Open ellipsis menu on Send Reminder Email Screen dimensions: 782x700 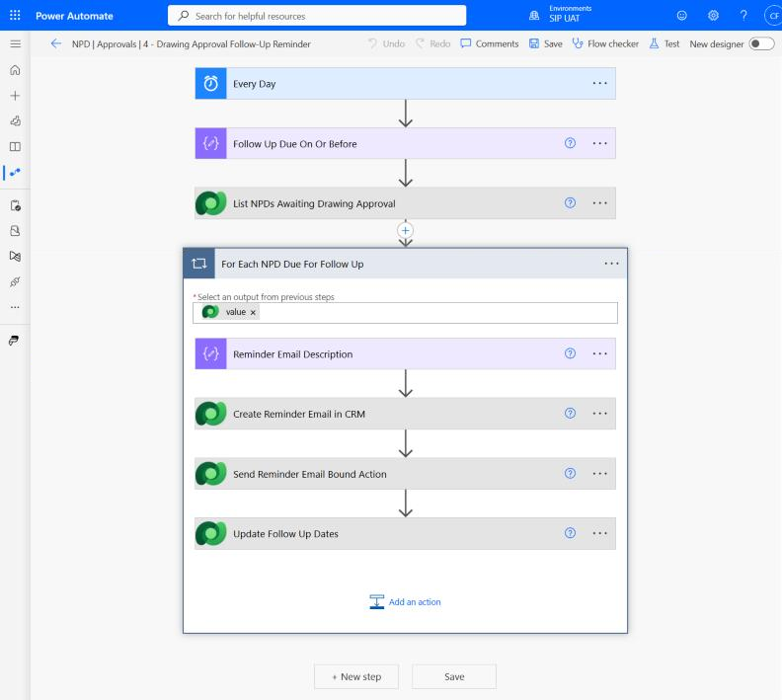pyautogui.click(x=600, y=474)
